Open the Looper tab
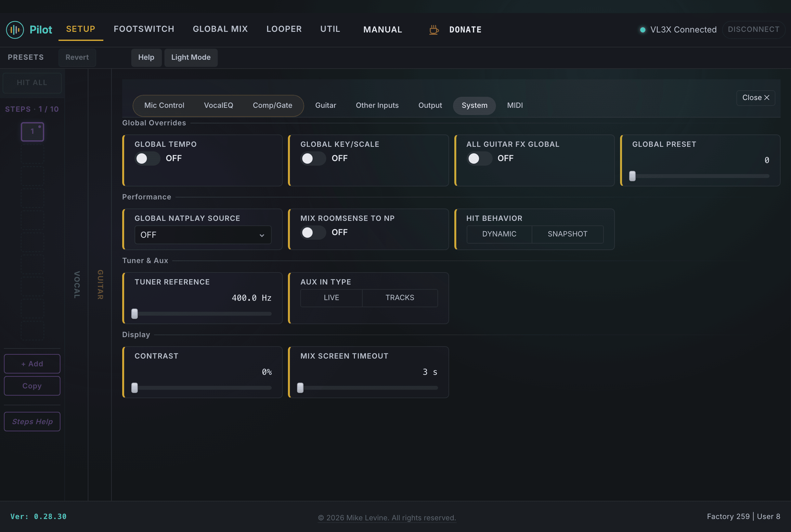791x532 pixels. [x=284, y=29]
